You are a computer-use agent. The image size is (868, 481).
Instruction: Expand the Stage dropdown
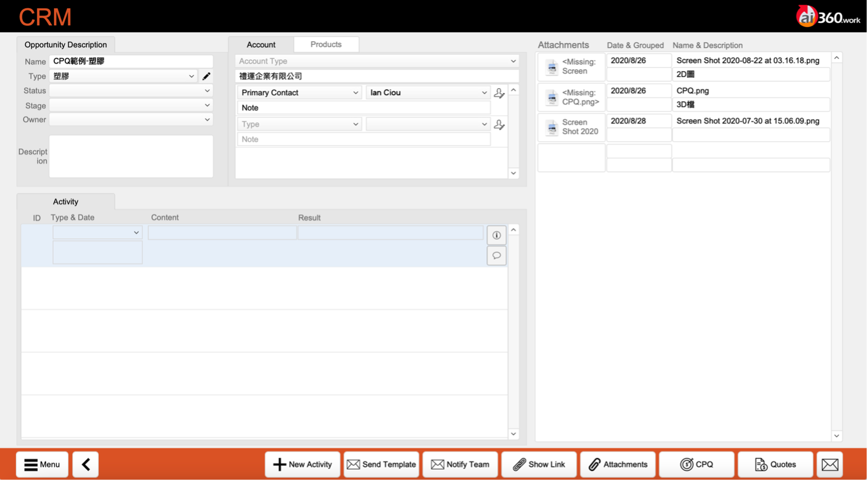click(131, 106)
